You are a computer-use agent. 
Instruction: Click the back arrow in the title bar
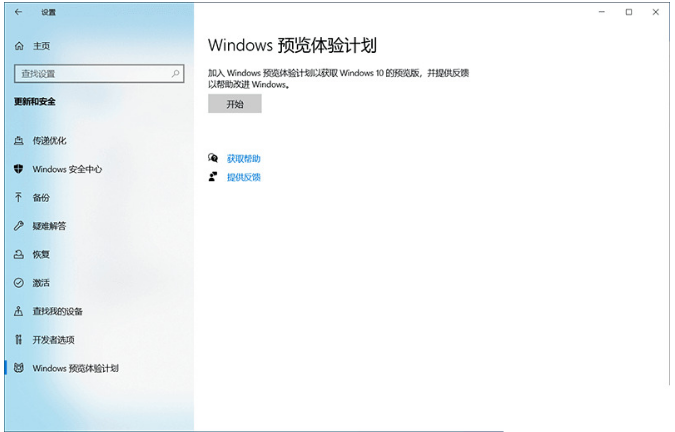[x=19, y=12]
